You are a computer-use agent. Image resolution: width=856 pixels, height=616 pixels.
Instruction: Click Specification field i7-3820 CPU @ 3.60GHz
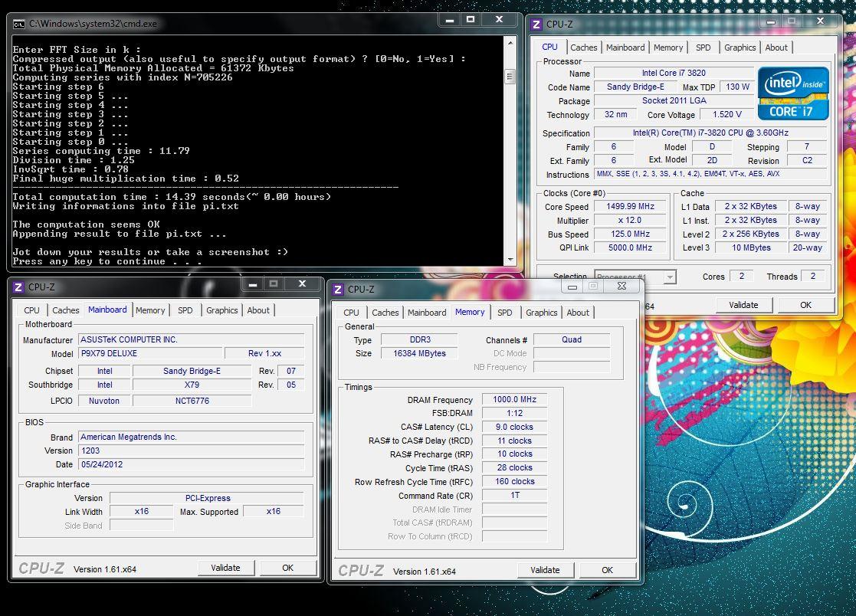pyautogui.click(x=710, y=133)
